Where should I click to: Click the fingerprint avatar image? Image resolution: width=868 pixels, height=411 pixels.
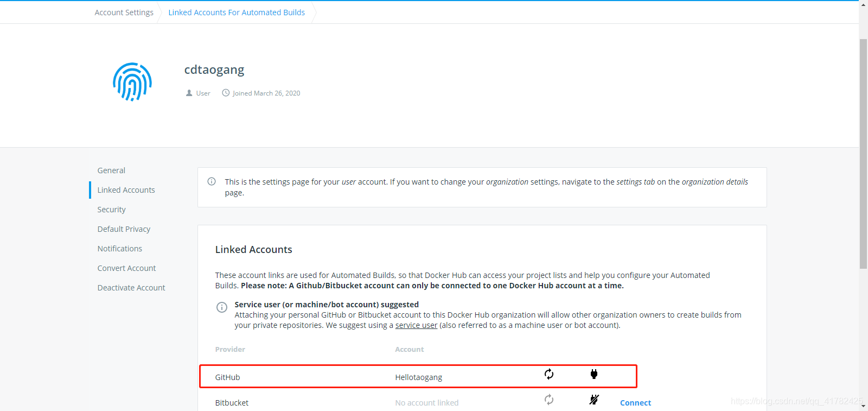[132, 82]
